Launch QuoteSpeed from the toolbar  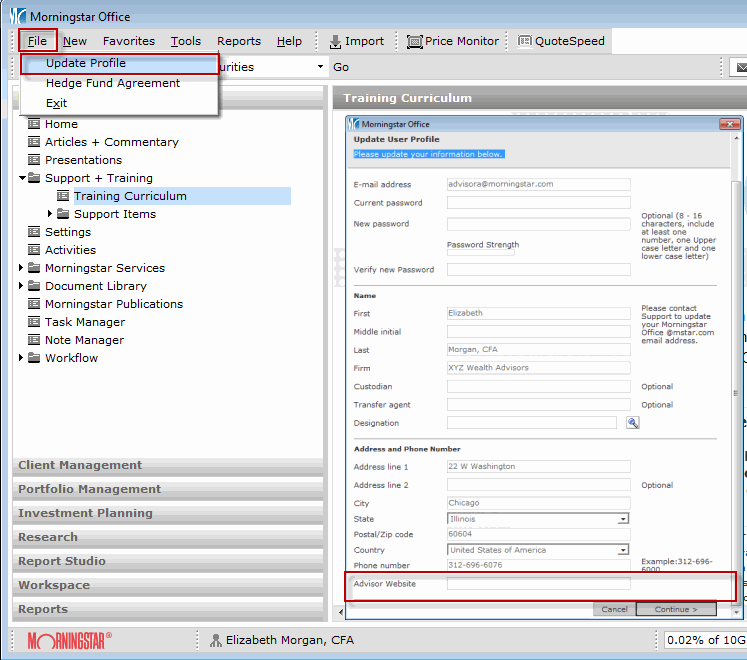pyautogui.click(x=525, y=41)
